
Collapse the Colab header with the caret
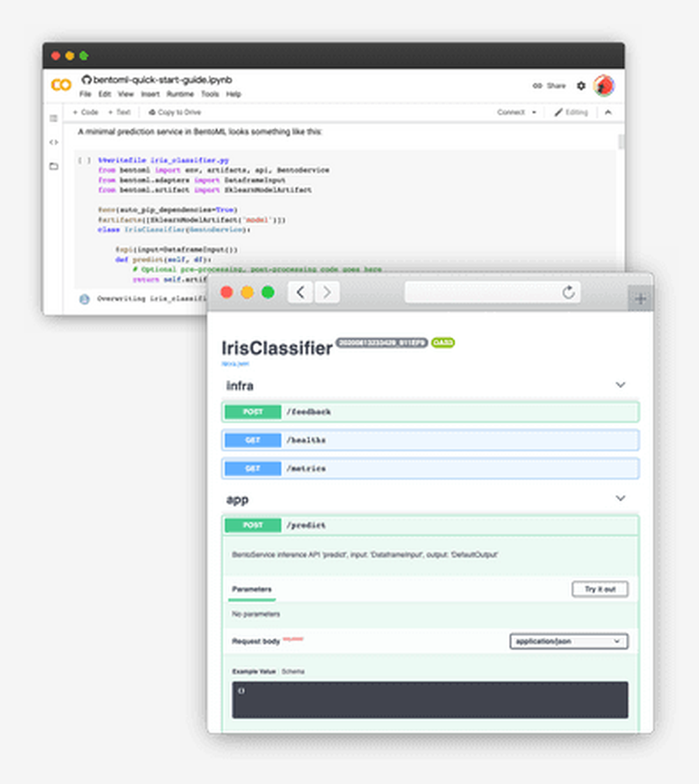point(608,112)
